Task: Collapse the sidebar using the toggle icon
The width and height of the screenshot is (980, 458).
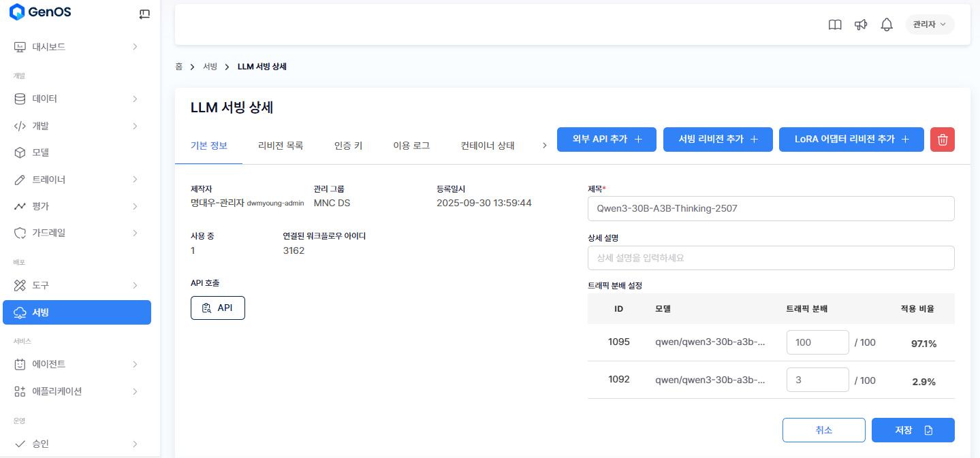Action: coord(144,14)
